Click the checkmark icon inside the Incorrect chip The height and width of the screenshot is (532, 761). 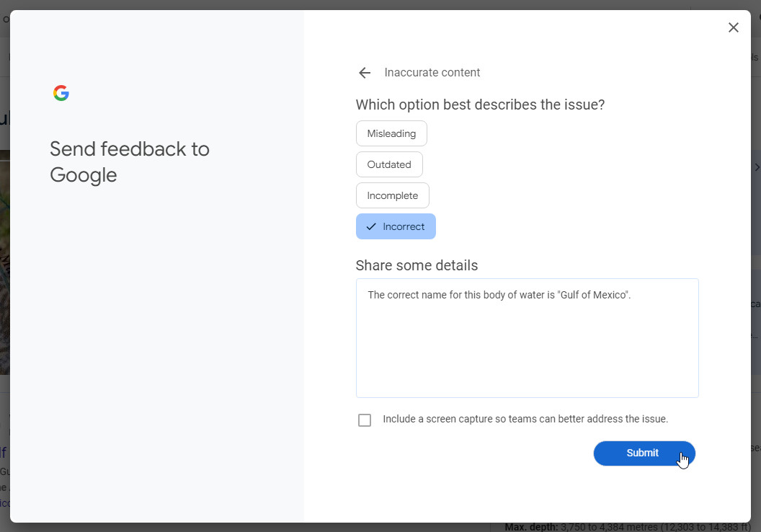point(371,226)
